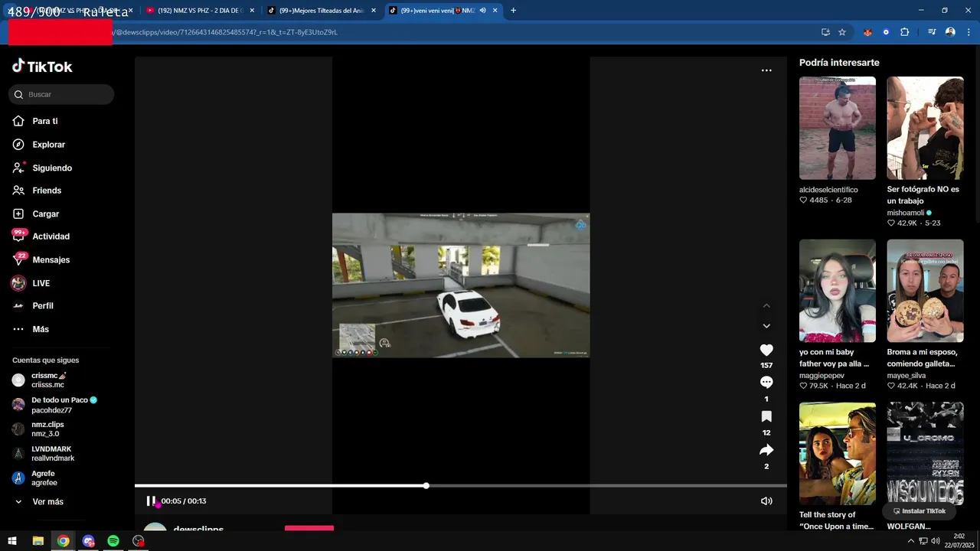Viewport: 980px width, 551px height.
Task: Open Chrome three-dot menu
Action: pyautogui.click(x=969, y=32)
